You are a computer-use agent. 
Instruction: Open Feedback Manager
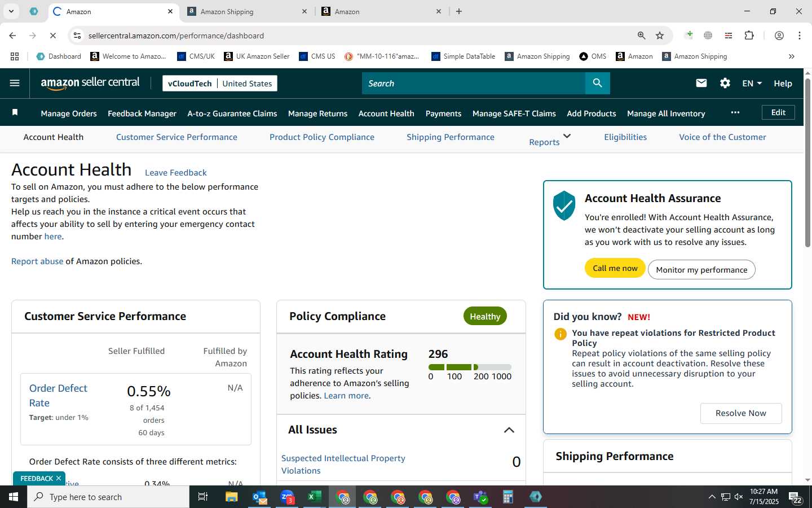pos(142,113)
